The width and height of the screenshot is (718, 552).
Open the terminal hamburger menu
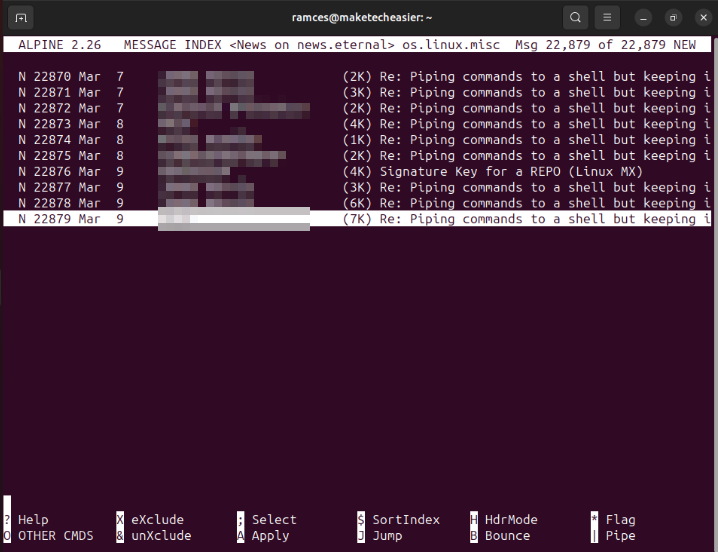[x=607, y=18]
